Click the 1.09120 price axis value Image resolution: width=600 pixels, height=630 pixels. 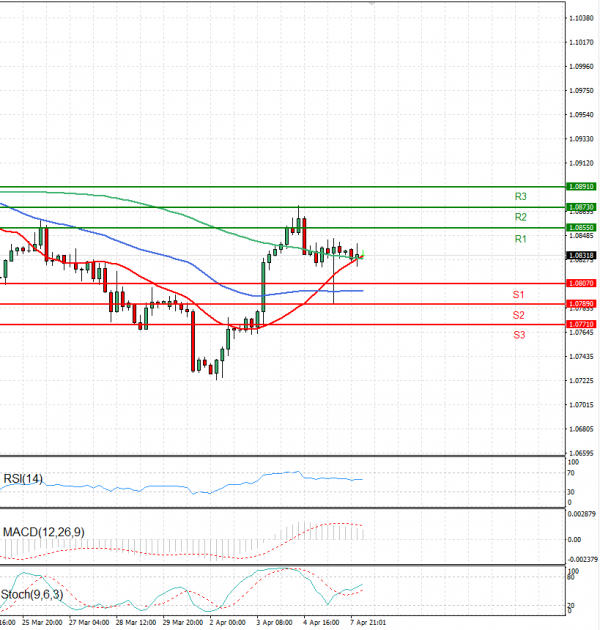tap(582, 163)
